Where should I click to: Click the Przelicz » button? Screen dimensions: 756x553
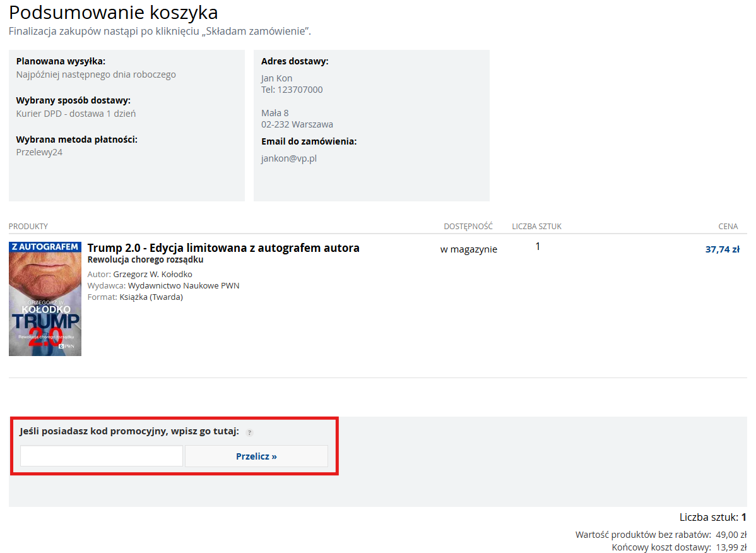[256, 456]
